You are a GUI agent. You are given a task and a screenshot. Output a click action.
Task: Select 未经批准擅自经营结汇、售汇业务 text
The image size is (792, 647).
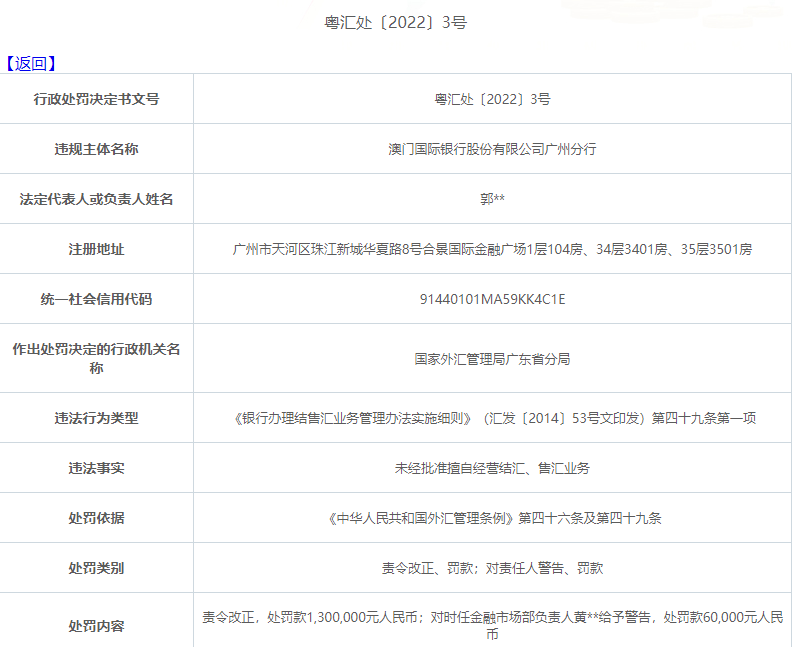point(492,468)
